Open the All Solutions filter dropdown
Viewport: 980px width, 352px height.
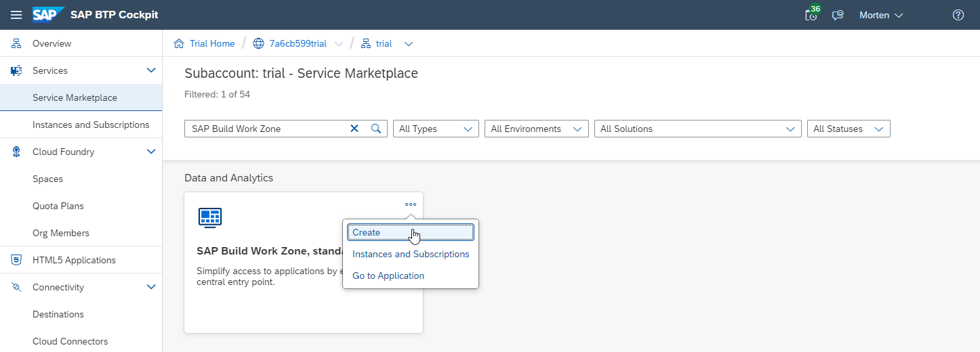tap(697, 129)
